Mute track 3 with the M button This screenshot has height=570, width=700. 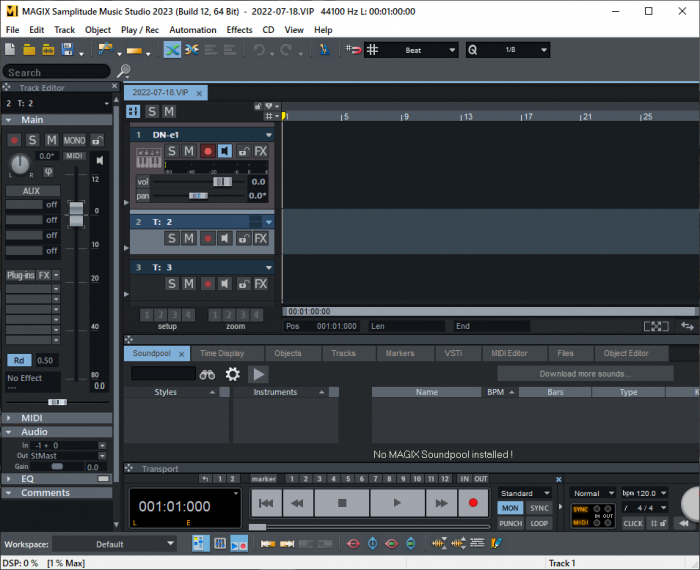click(x=188, y=284)
